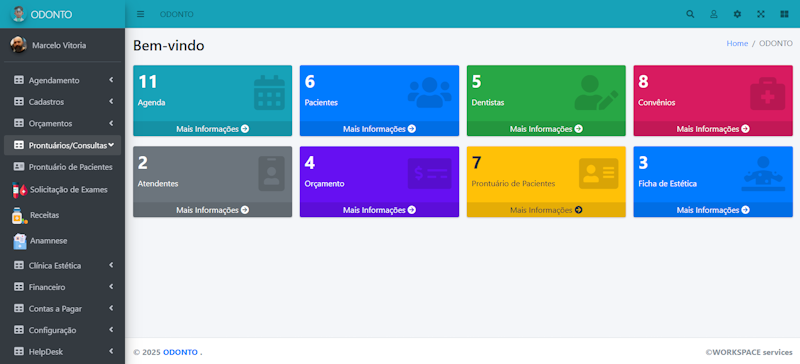The height and width of the screenshot is (364, 800).
Task: Click the ID badge icon on Atendentes card
Action: 271,174
